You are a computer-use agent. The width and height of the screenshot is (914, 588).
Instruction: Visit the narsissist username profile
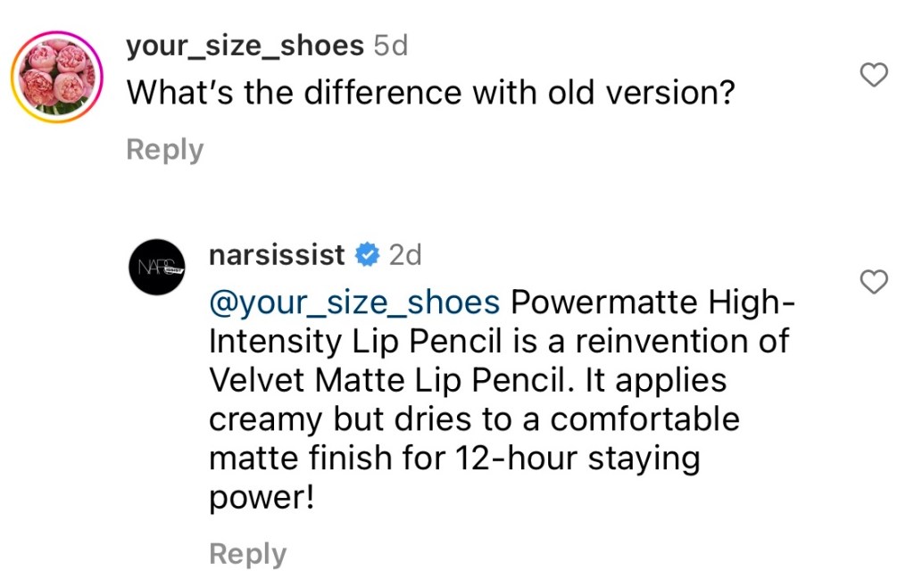click(277, 255)
